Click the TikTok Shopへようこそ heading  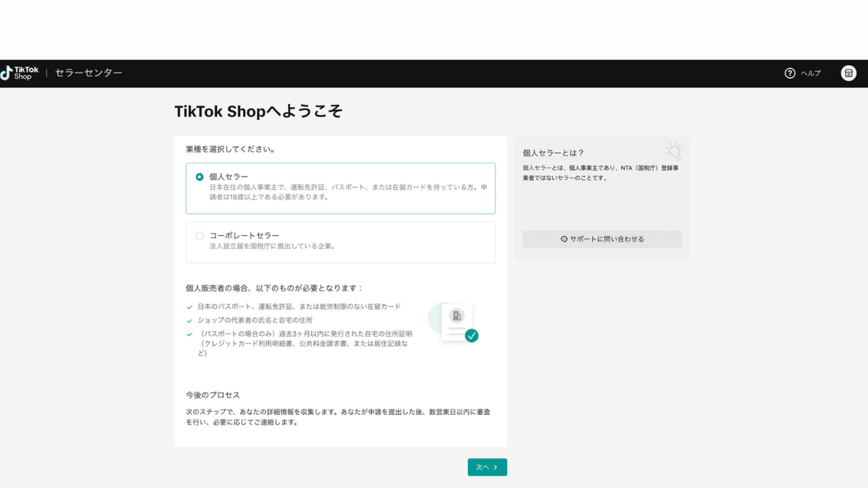[258, 111]
